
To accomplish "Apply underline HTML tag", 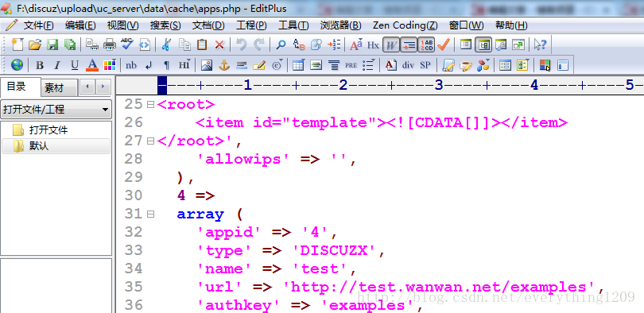I will pyautogui.click(x=75, y=65).
